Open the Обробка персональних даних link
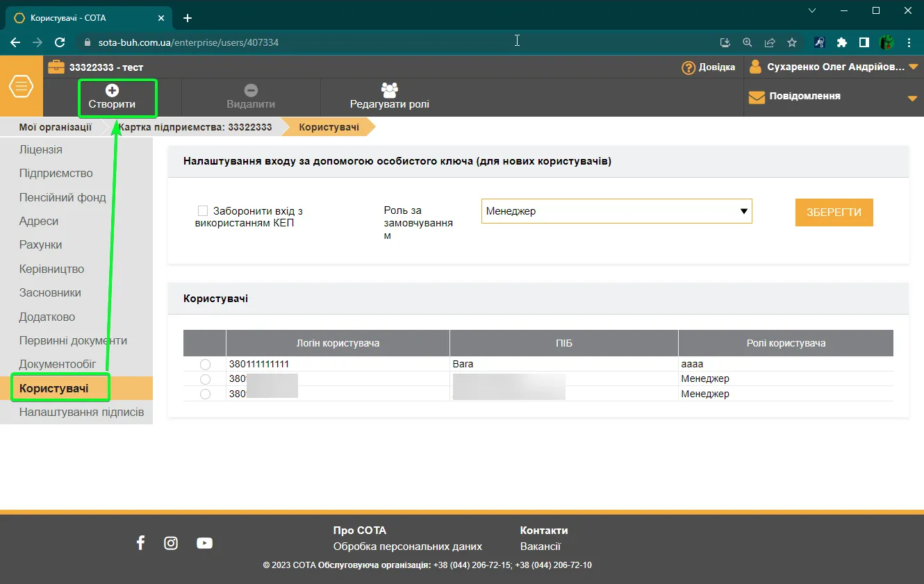Viewport: 924px width, 584px height. (408, 547)
